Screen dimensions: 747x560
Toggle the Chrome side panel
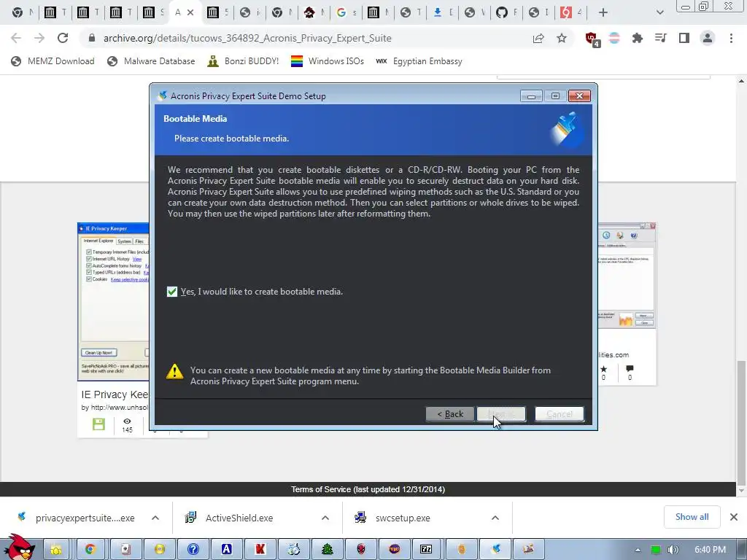click(x=684, y=38)
